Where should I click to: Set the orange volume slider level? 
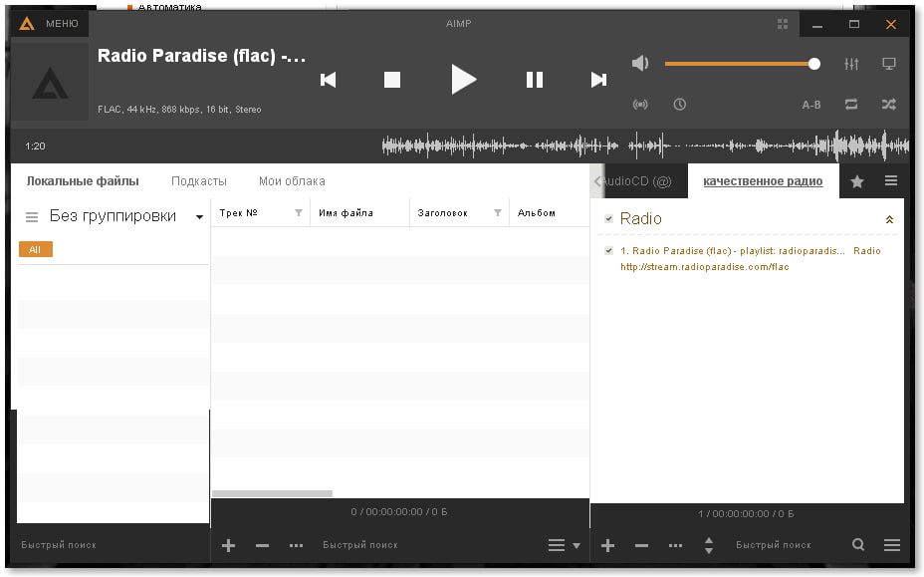742,64
